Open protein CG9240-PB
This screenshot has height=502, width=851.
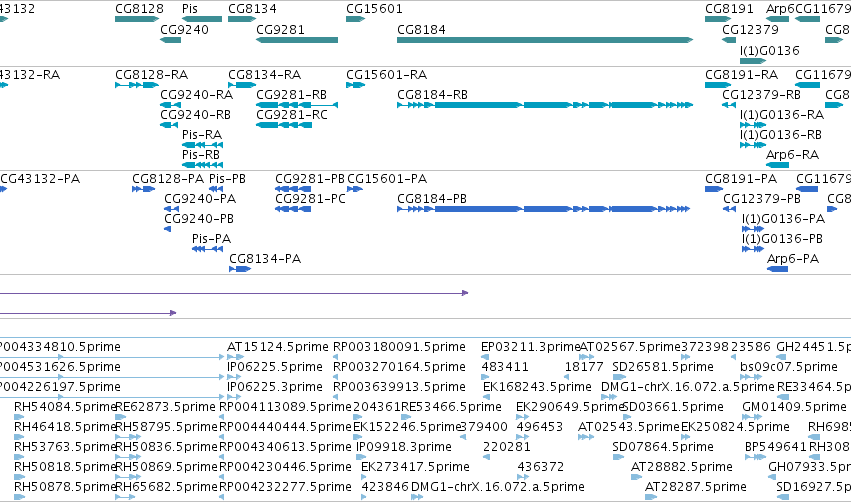[x=199, y=219]
